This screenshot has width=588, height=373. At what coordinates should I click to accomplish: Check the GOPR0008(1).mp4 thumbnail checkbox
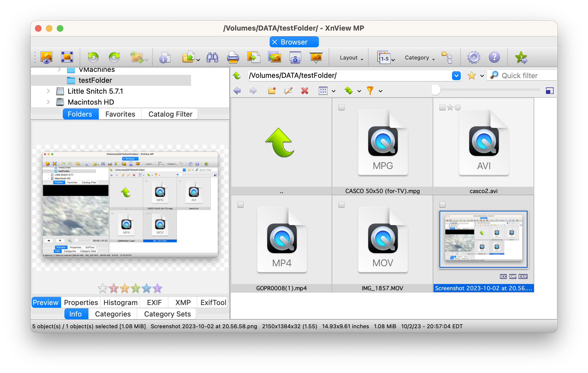(x=240, y=205)
